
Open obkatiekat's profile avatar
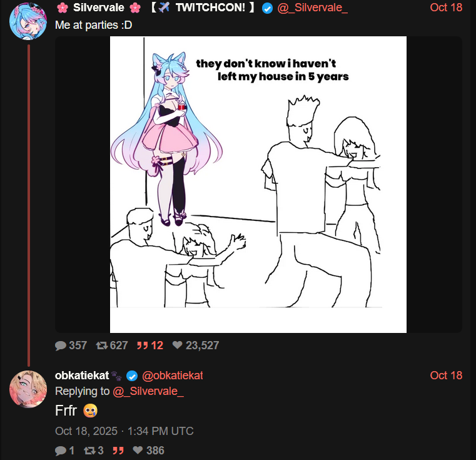[x=28, y=389]
